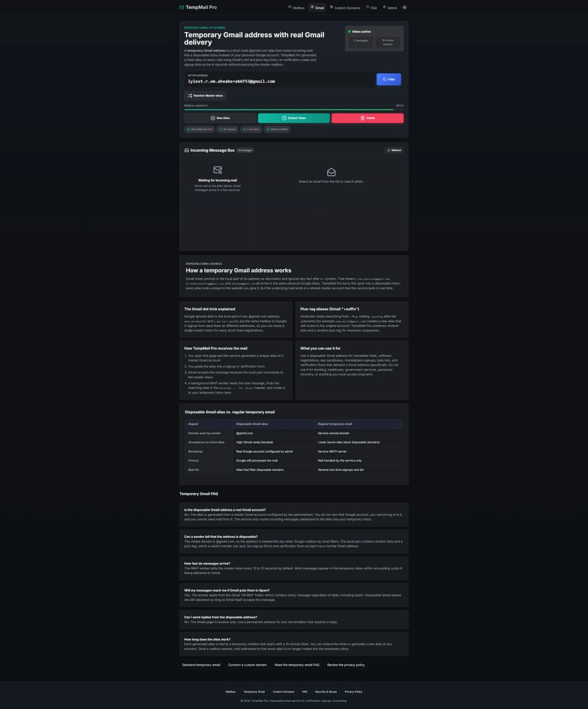Click the footer Mailbox link
Viewport: 588px width, 709px height.
click(x=230, y=692)
